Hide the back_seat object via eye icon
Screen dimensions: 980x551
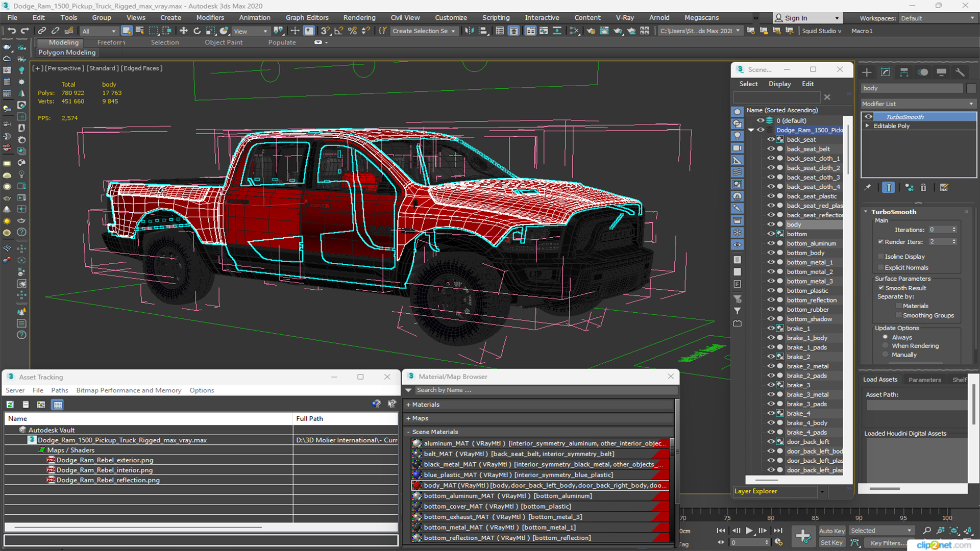pyautogui.click(x=771, y=139)
